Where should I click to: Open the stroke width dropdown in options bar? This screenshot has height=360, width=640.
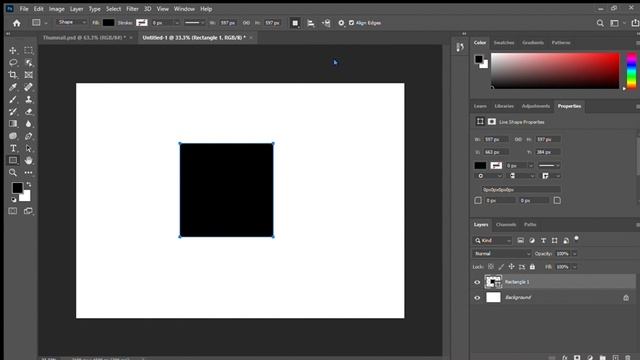(177, 23)
